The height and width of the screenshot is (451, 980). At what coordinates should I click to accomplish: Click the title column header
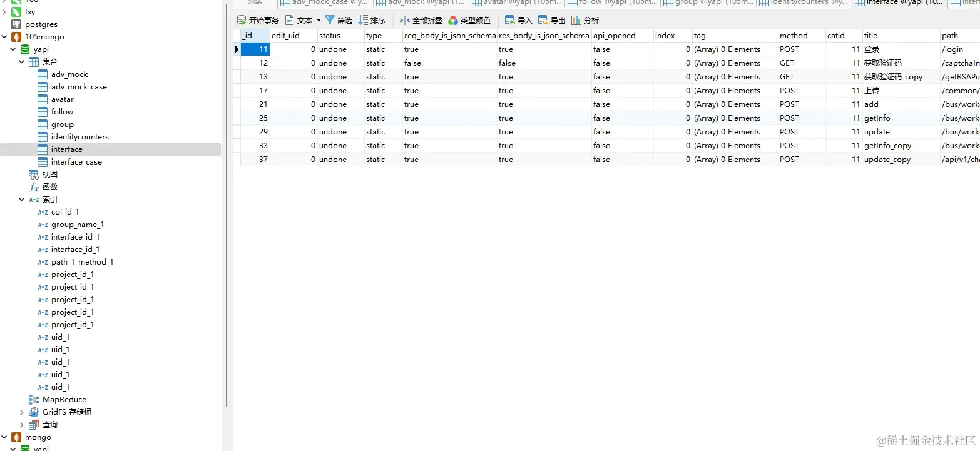coord(901,36)
